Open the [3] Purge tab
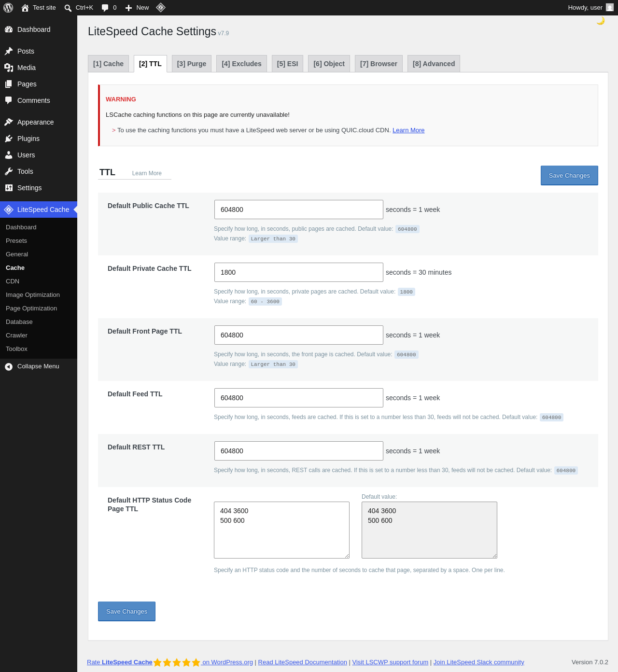The image size is (618, 672). [192, 64]
